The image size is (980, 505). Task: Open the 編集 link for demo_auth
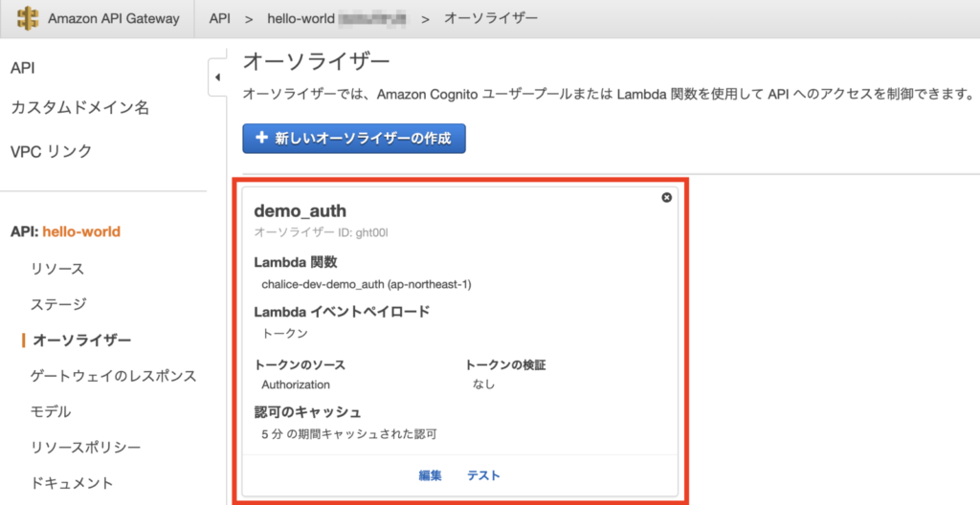click(x=430, y=475)
